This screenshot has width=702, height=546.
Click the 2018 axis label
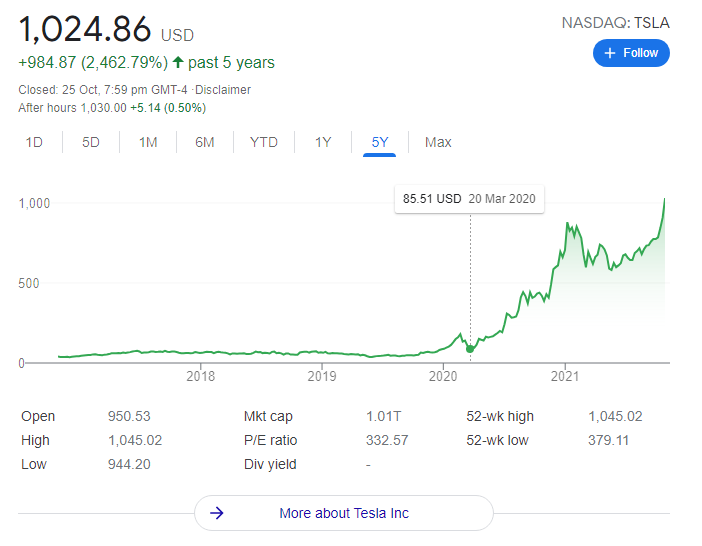point(201,376)
